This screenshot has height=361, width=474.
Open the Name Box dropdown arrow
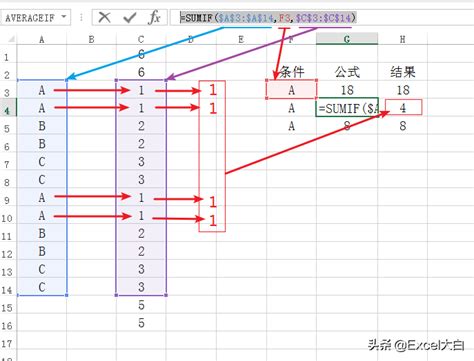[64, 16]
